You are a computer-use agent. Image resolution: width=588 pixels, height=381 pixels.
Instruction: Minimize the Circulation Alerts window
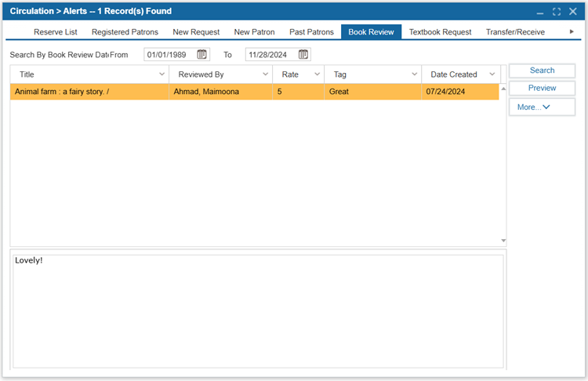[540, 13]
